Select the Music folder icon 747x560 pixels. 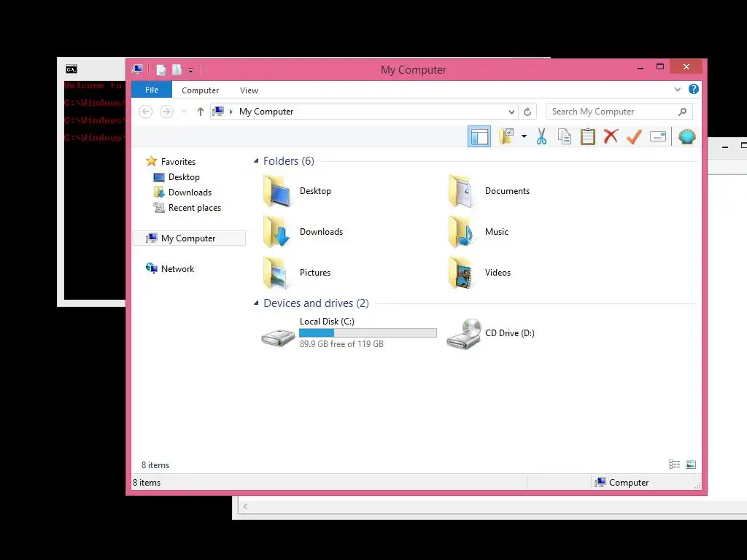[x=461, y=232]
